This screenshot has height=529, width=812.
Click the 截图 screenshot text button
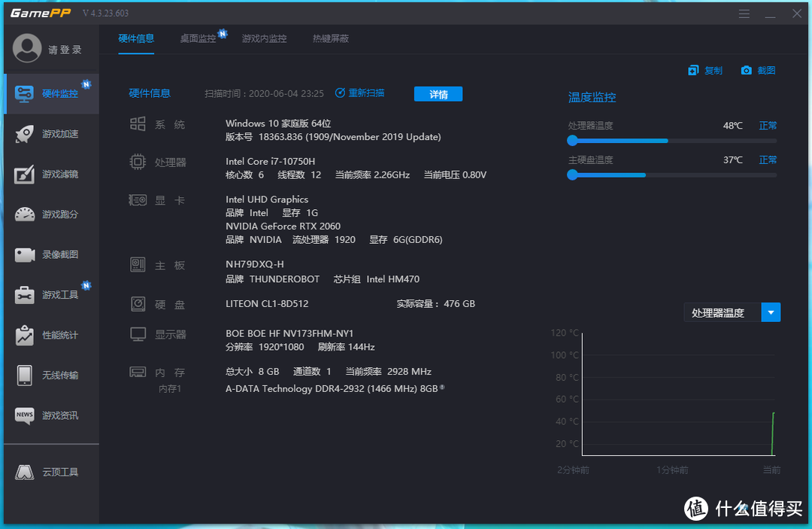[x=766, y=70]
